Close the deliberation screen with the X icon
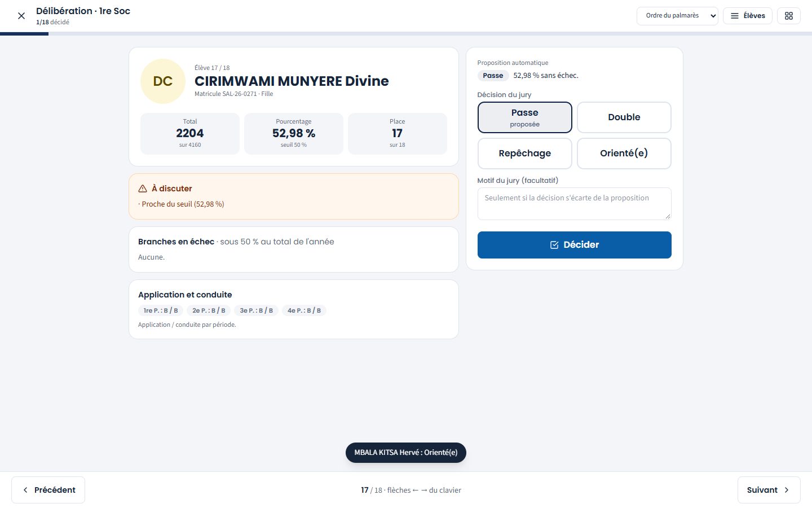Image resolution: width=812 pixels, height=508 pixels. (x=21, y=16)
